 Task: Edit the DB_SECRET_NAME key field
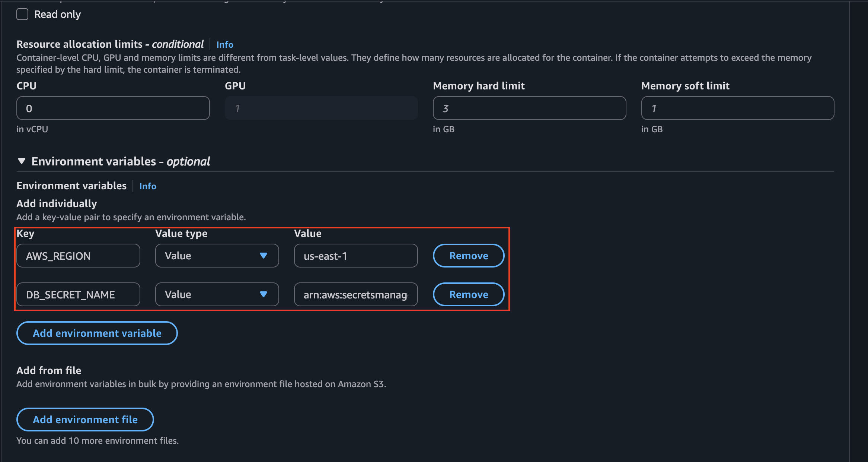pyautogui.click(x=78, y=295)
